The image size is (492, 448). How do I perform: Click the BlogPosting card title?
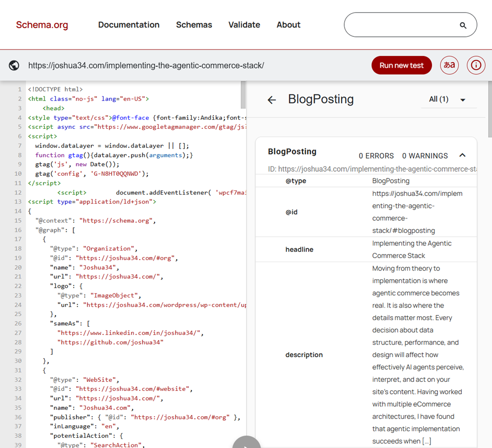tap(292, 152)
